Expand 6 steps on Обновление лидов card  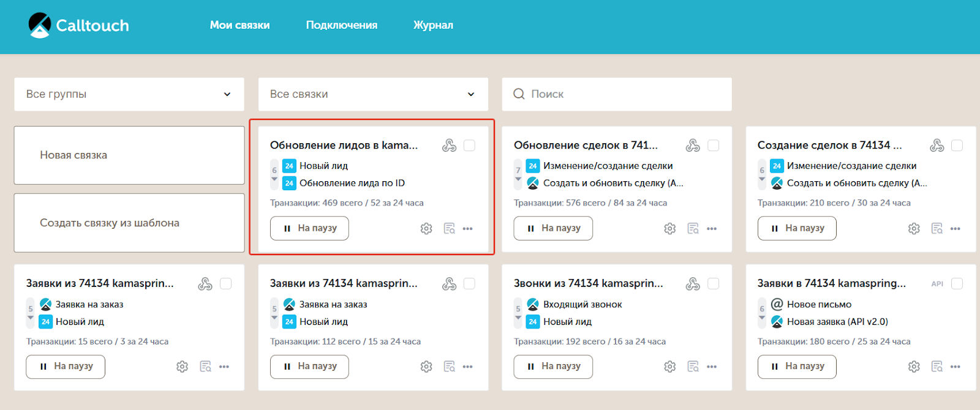(274, 174)
